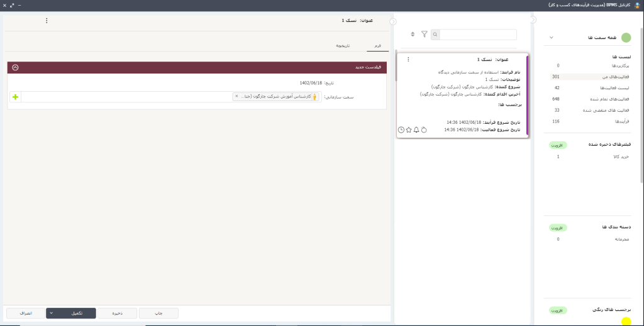Expand the همه سمت ها dropdown
The width and height of the screenshot is (644, 326).
(x=552, y=38)
